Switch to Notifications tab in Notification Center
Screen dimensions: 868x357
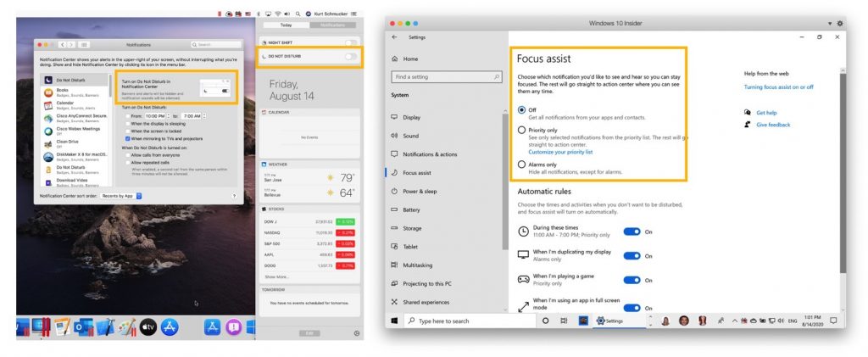(333, 25)
